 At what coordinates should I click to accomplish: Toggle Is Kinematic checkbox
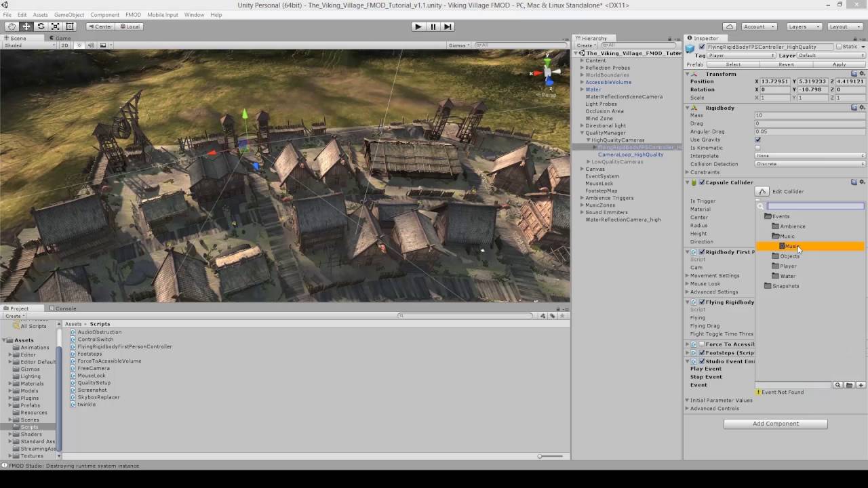757,148
